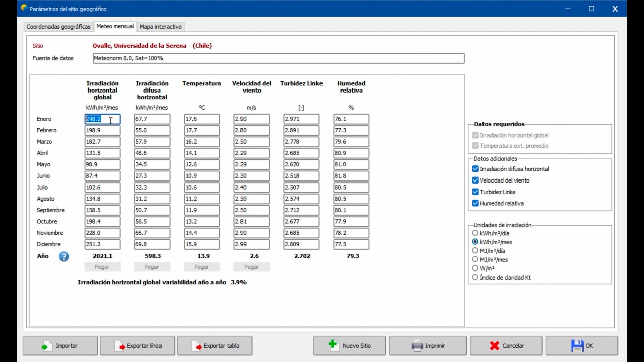Open the Coordenadas geográficas tab

pyautogui.click(x=58, y=27)
